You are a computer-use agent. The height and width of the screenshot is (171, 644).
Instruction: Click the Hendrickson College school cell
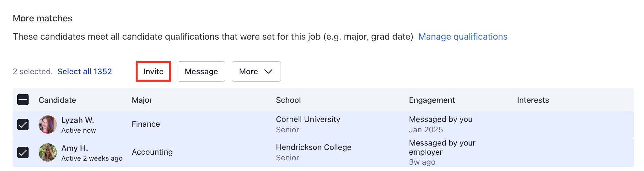click(314, 147)
